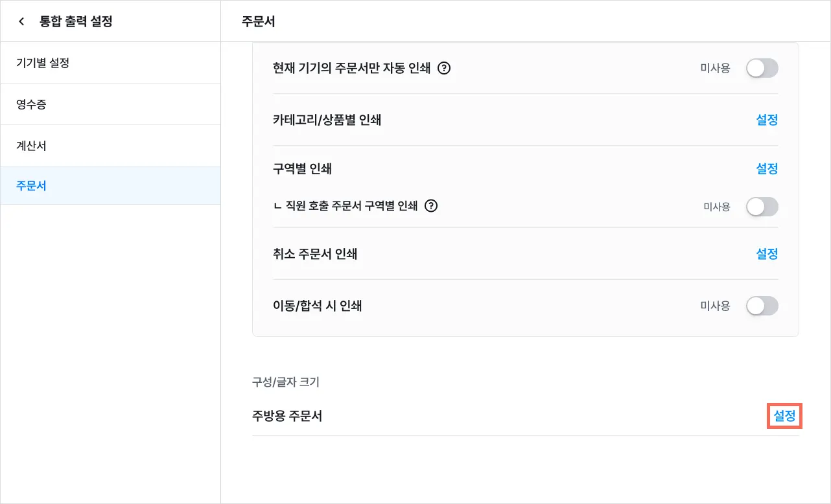This screenshot has height=504, width=831.
Task: Open 설정 for 취소 주문서 인쇄
Action: pos(767,254)
